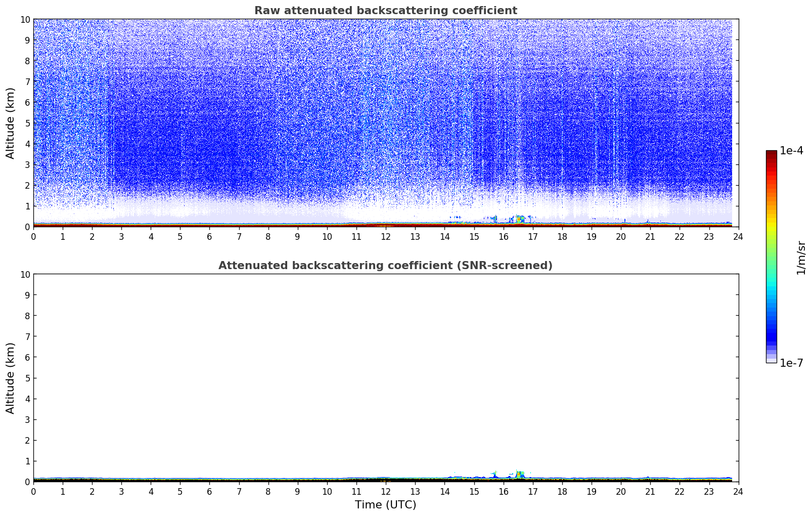Select the bottom plot's "Altitude (km)" label
Screen dimensions: 812x516
[x=11, y=378]
